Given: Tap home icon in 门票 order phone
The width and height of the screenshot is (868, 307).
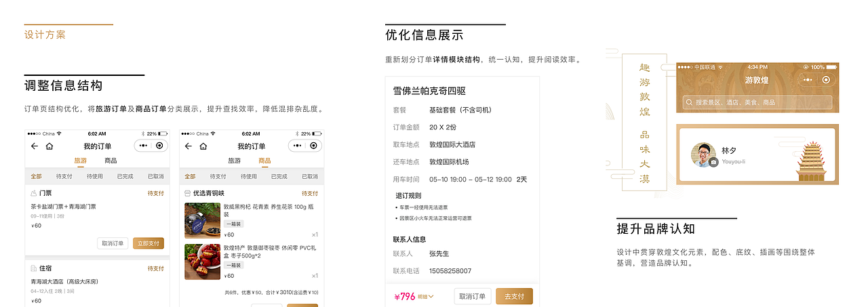Looking at the screenshot, I should (x=49, y=146).
